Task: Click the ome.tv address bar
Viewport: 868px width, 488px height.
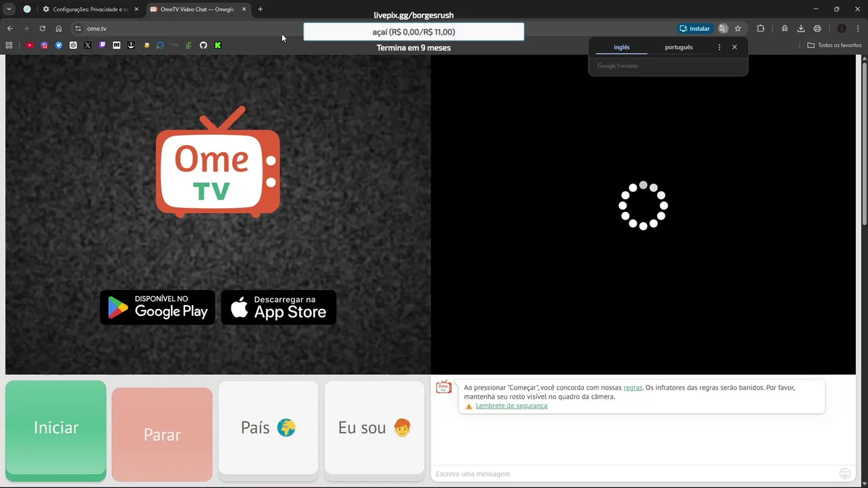Action: (373, 28)
